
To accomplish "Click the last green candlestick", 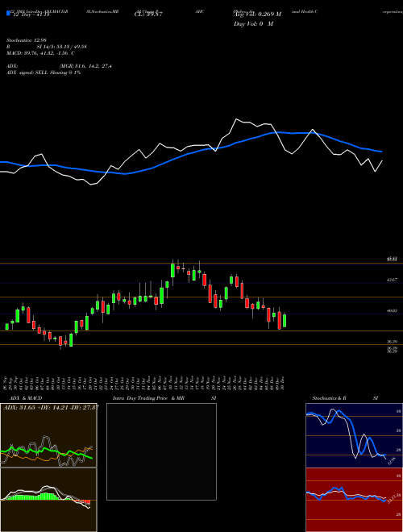I will (x=285, y=321).
